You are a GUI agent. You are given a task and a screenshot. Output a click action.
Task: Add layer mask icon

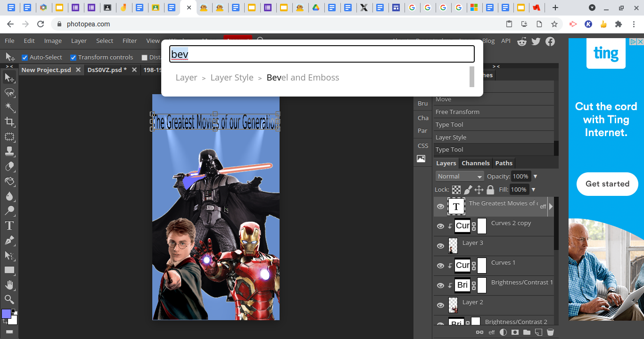[x=515, y=332]
